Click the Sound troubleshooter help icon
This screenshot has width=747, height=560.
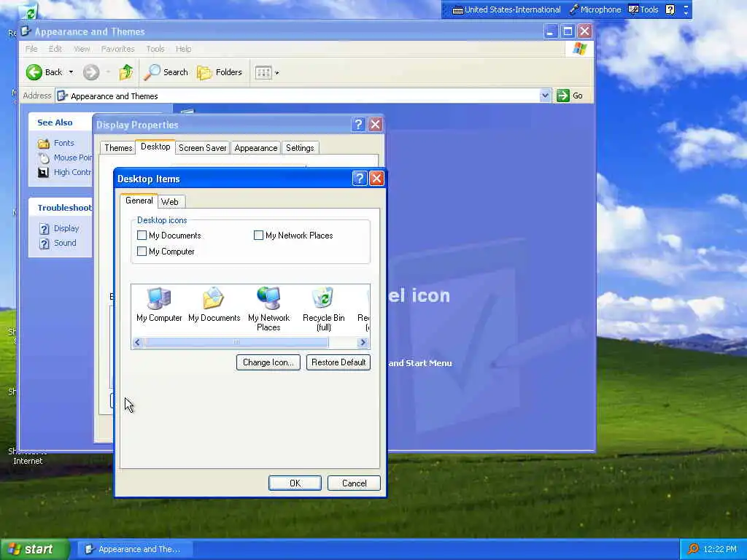tap(44, 244)
